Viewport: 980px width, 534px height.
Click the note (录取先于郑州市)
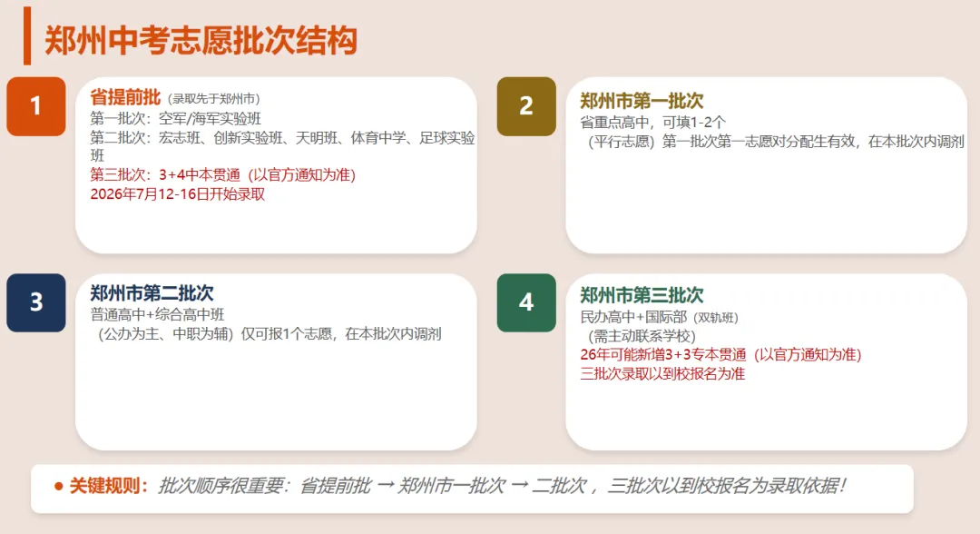click(214, 99)
